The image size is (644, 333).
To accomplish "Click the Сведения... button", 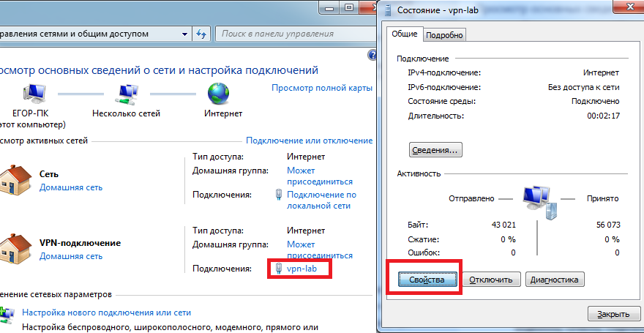I will [435, 150].
